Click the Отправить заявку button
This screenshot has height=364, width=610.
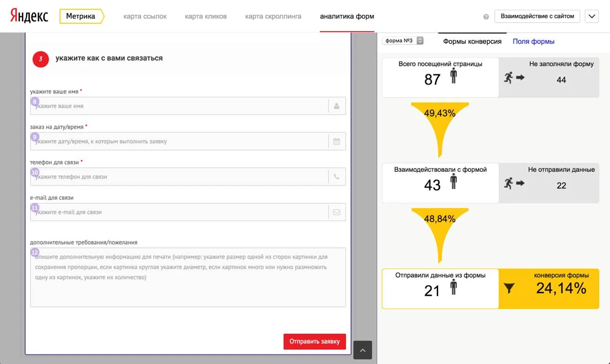coord(315,341)
